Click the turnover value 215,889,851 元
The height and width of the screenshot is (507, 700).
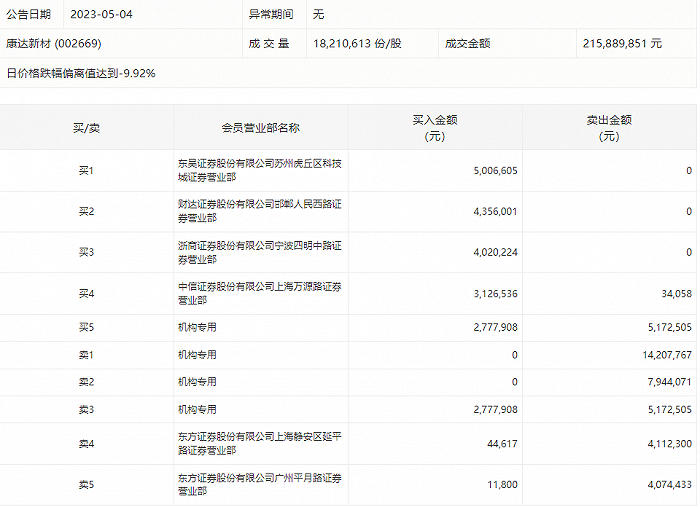tap(622, 44)
